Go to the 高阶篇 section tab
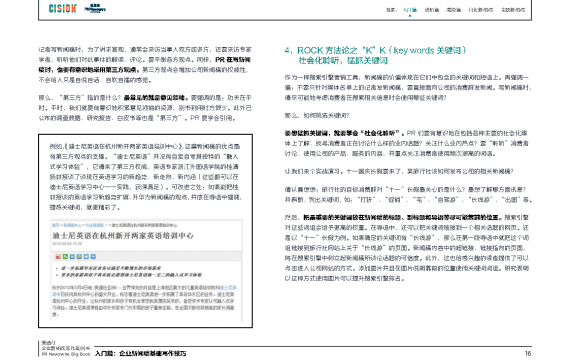570x360 pixels. pyautogui.click(x=453, y=10)
